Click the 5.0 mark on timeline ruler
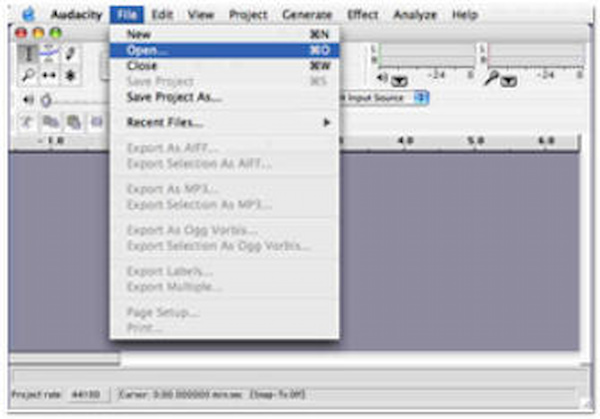Viewport: 600px width, 419px height. point(475,141)
